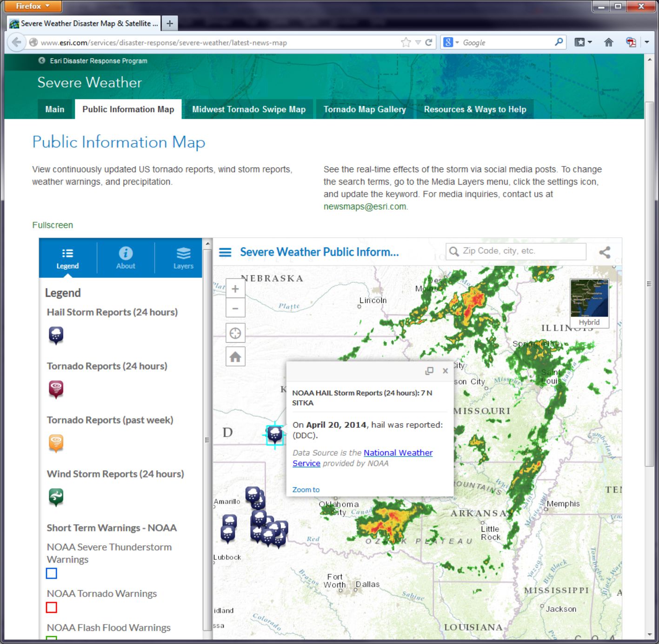Open the About panel tab
The width and height of the screenshot is (659, 644).
(126, 258)
